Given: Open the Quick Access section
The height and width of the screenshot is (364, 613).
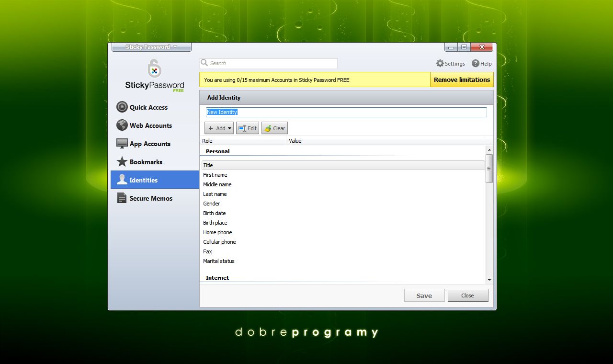Looking at the screenshot, I should (x=155, y=107).
